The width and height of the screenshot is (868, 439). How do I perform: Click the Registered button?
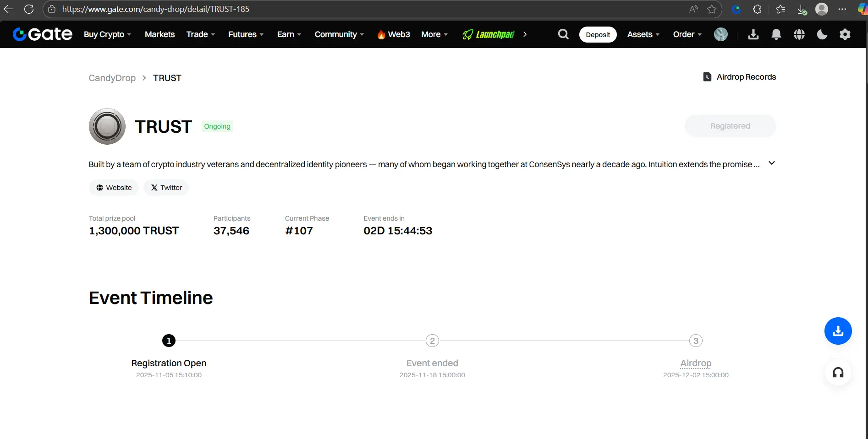[731, 126]
